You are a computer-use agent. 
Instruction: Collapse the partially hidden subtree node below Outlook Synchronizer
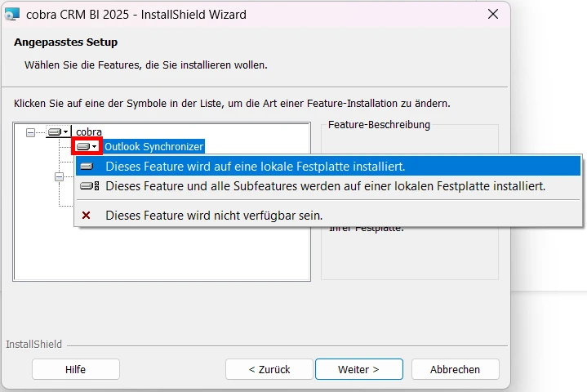tap(59, 176)
